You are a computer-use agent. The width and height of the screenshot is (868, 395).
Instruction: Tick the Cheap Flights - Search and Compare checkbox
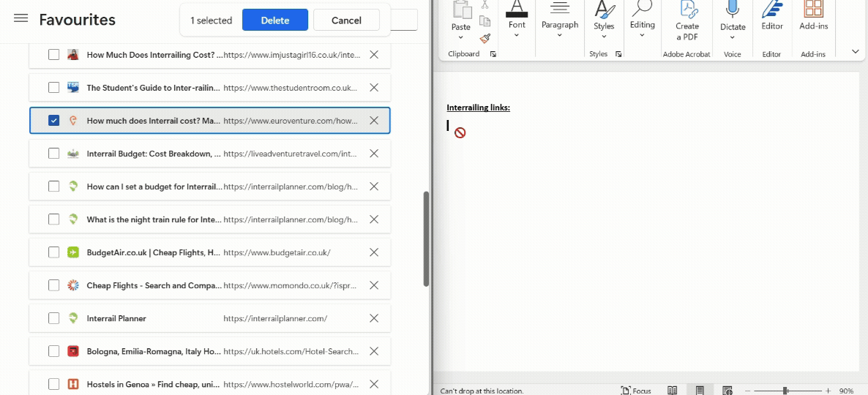point(53,285)
